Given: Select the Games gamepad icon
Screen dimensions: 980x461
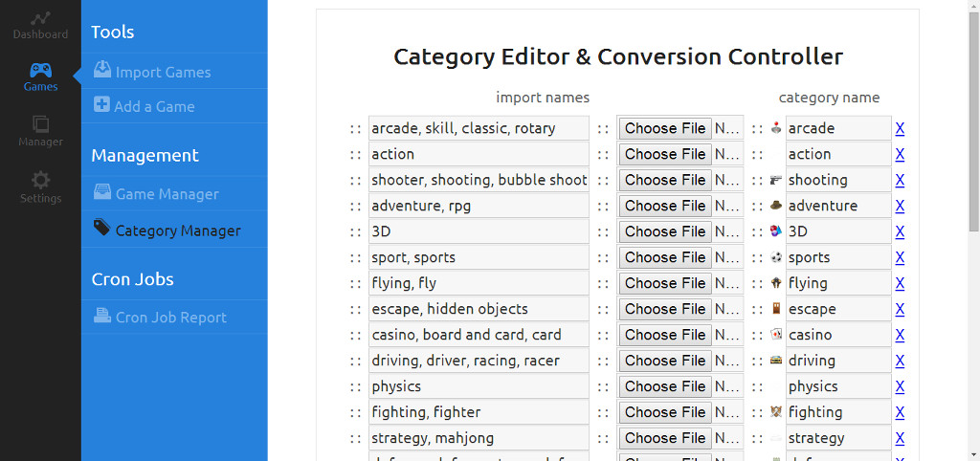Looking at the screenshot, I should (x=40, y=71).
